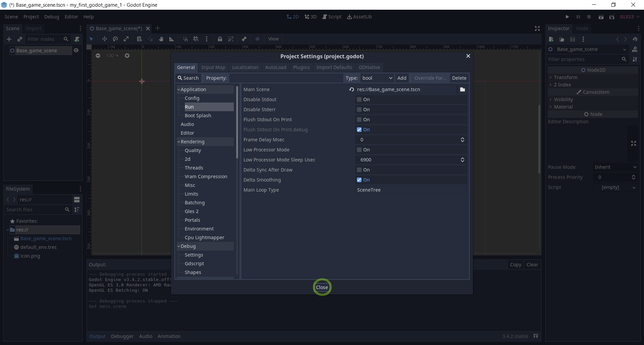Viewport: 644px width, 345px height.
Task: Click the Play Scene clapperboard icon
Action: (601, 17)
